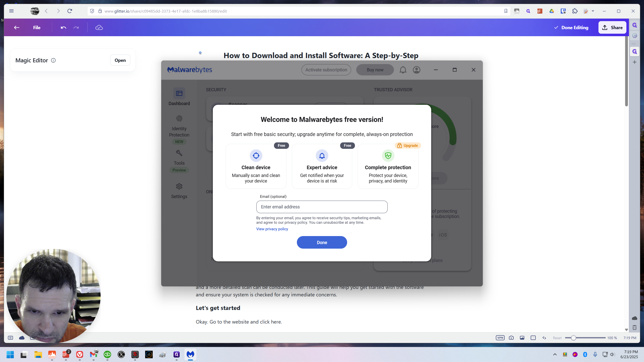
Task: Toggle the Vivaldi panel icon in status bar
Action: [10, 338]
